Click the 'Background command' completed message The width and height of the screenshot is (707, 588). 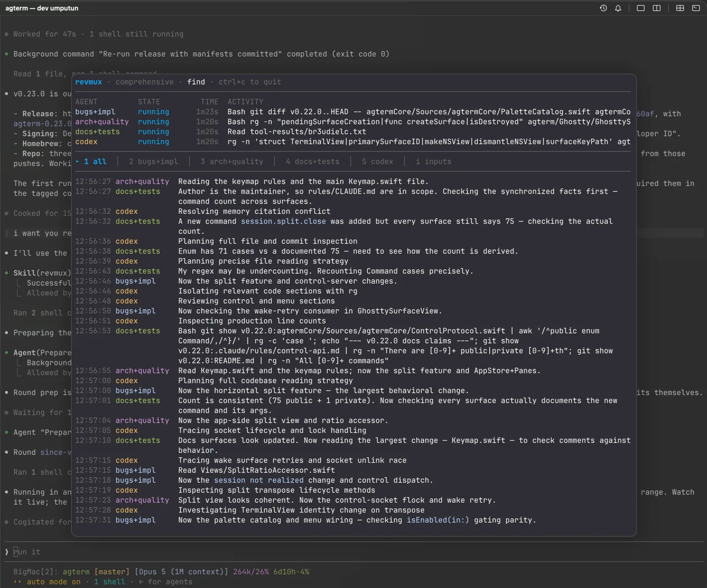pyautogui.click(x=201, y=54)
